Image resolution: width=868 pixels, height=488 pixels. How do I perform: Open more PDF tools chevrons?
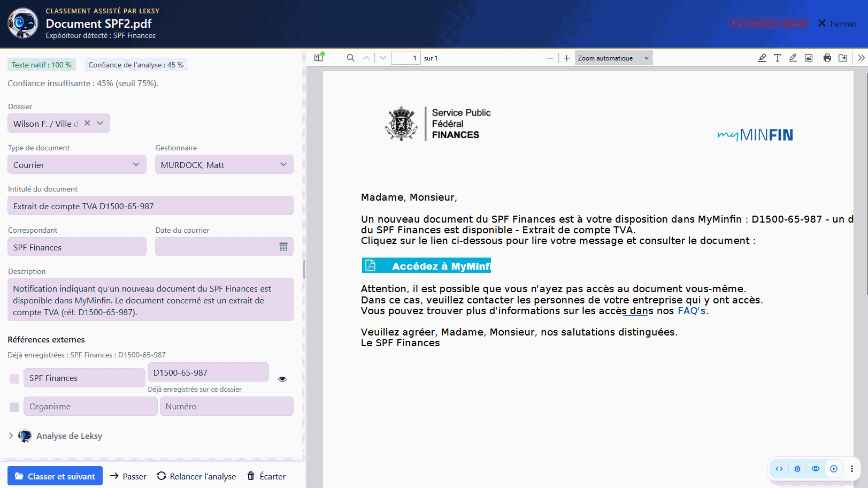point(861,58)
